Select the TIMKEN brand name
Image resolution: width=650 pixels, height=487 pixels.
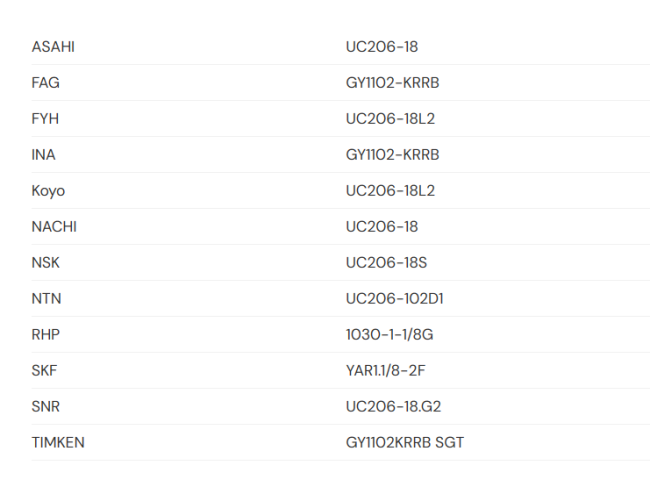tap(58, 443)
